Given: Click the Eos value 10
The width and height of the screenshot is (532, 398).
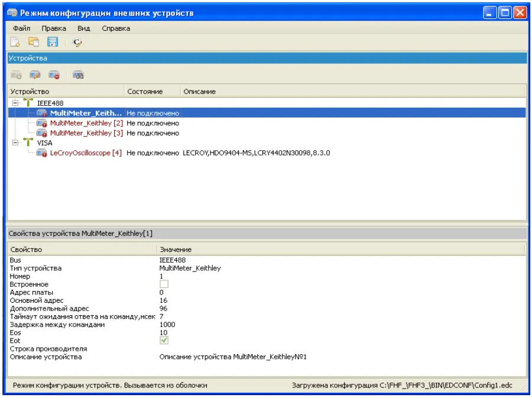Looking at the screenshot, I should 163,332.
